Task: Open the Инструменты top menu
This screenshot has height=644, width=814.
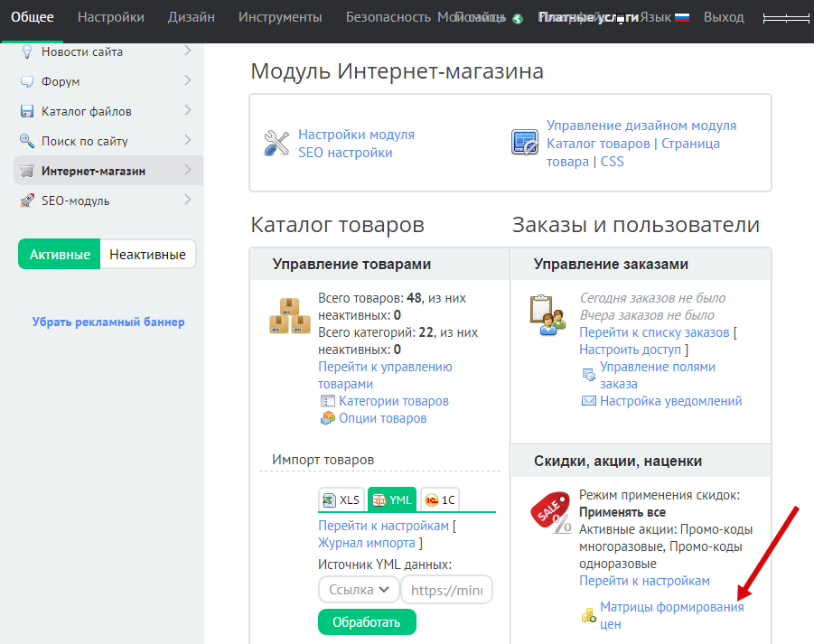Action: (x=280, y=17)
